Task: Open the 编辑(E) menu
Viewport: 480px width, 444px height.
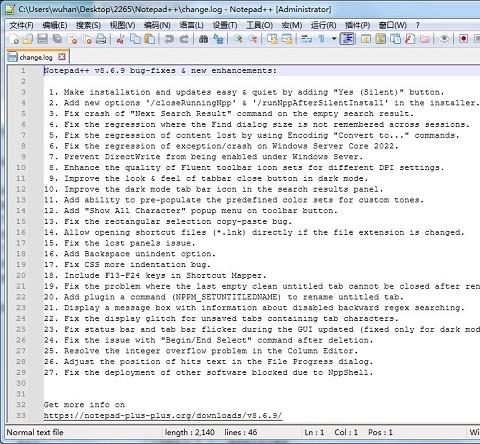Action: (55, 25)
